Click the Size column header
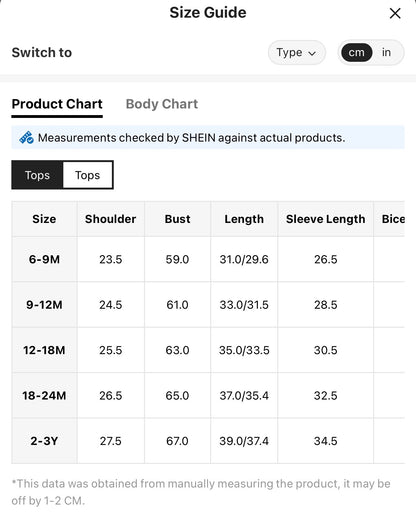Viewport: 416px width, 514px height. (x=44, y=219)
